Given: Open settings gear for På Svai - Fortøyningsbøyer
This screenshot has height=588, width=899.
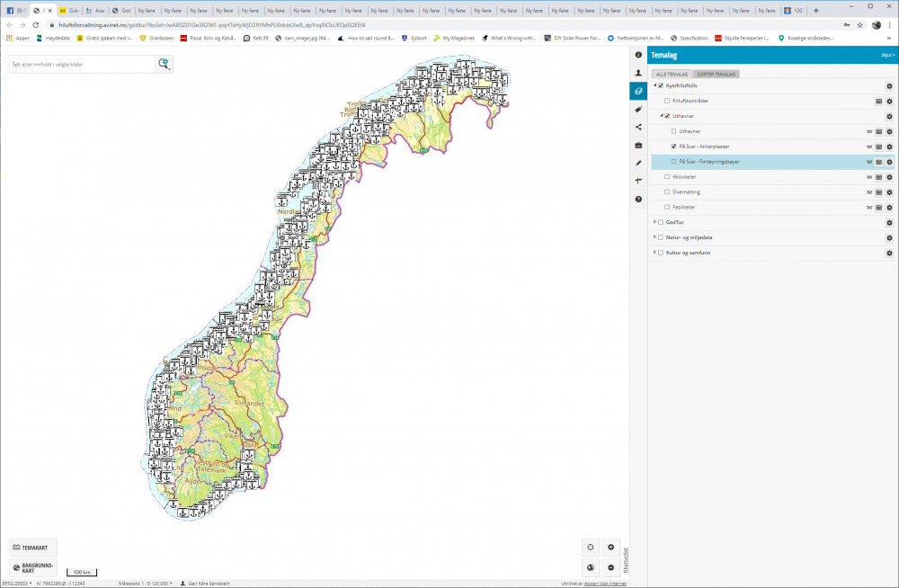Looking at the screenshot, I should pos(889,162).
